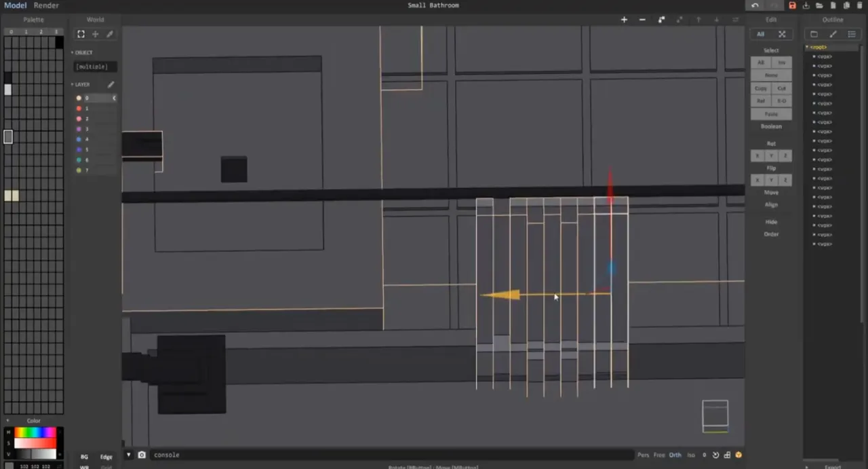Adjust the rainbow hue slider
Image resolution: width=868 pixels, height=469 pixels.
(35, 432)
